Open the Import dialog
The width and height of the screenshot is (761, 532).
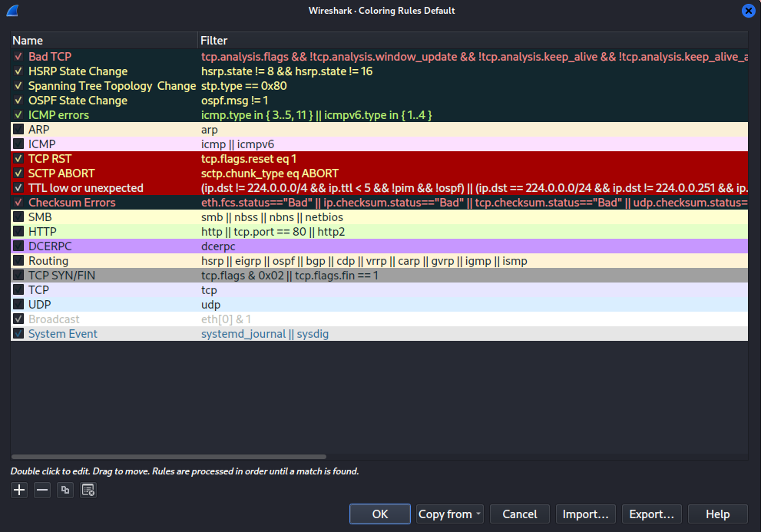(x=585, y=514)
